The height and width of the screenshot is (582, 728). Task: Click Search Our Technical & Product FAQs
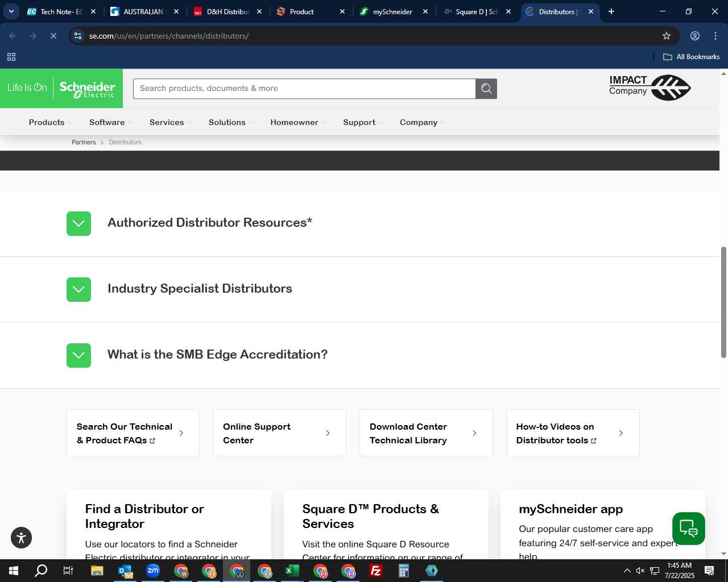click(x=133, y=433)
